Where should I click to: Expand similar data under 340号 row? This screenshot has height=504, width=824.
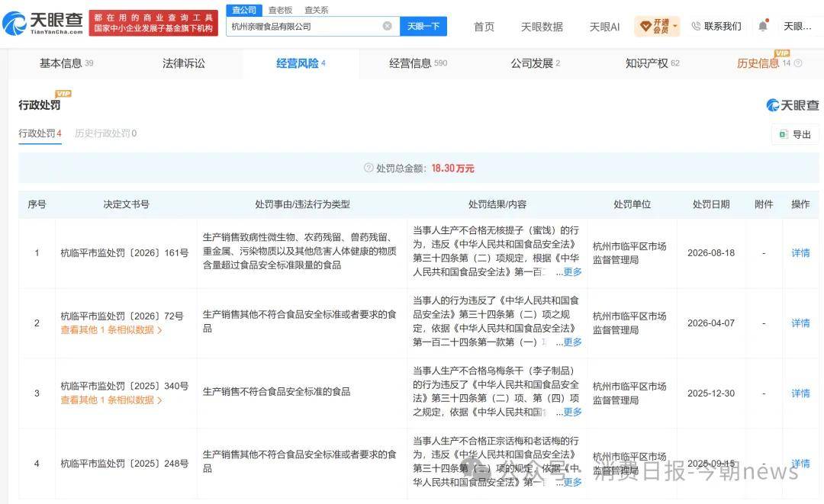pyautogui.click(x=111, y=400)
